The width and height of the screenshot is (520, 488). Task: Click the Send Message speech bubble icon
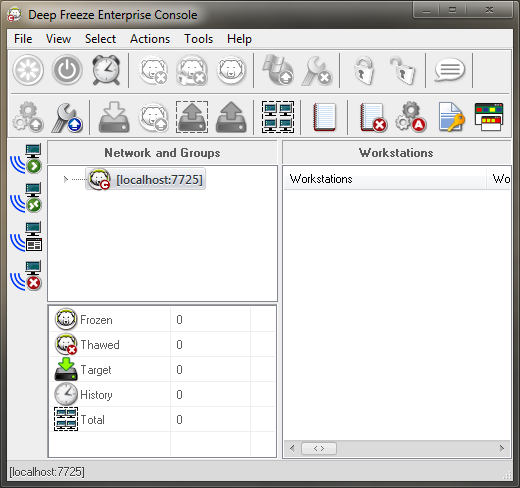[x=450, y=70]
